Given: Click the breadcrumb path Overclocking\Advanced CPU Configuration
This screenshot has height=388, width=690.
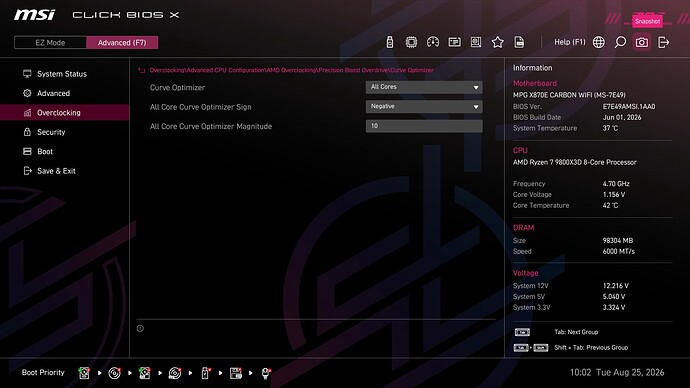Looking at the screenshot, I should pos(207,70).
